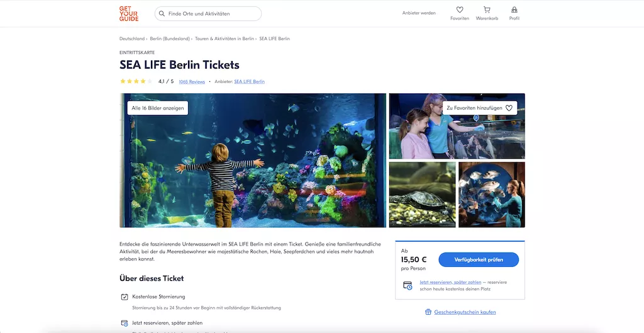Open 'Geschenkgutschein kaufen' link
Screen dimensions: 644x333
[x=465, y=312]
